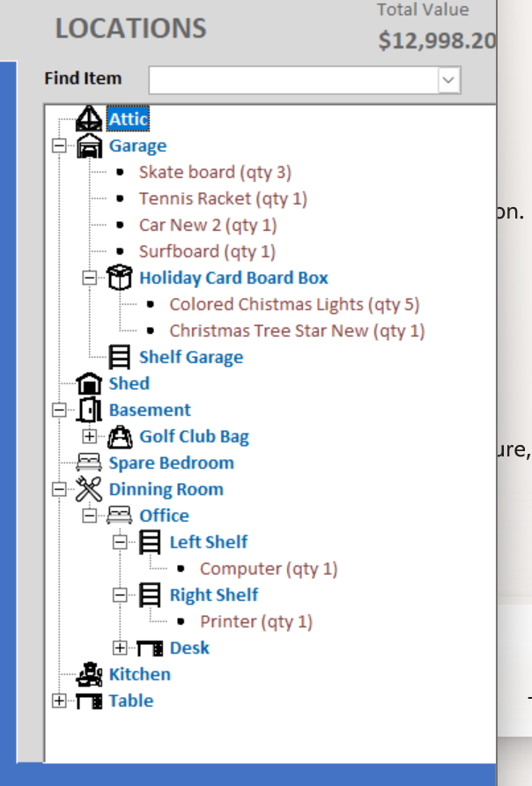Open the Find Item dropdown arrow
This screenshot has width=532, height=786.
pos(448,80)
